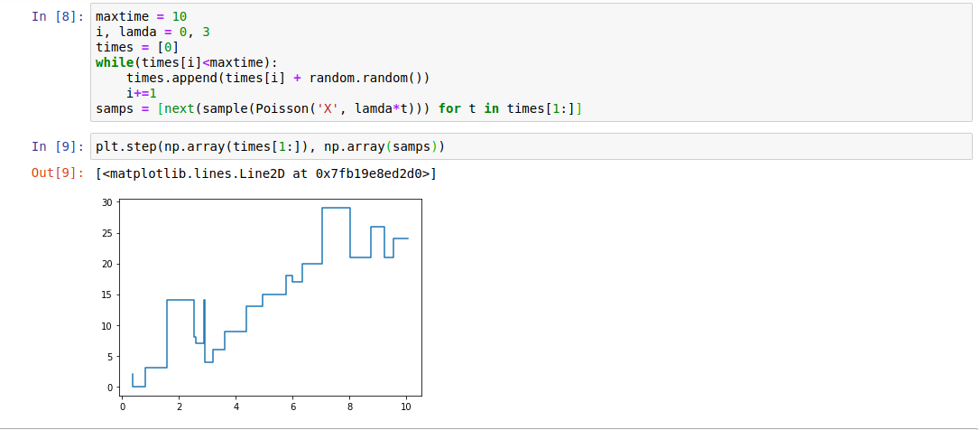Click the Out[9] output prompt
980x430 pixels.
pyautogui.click(x=58, y=173)
